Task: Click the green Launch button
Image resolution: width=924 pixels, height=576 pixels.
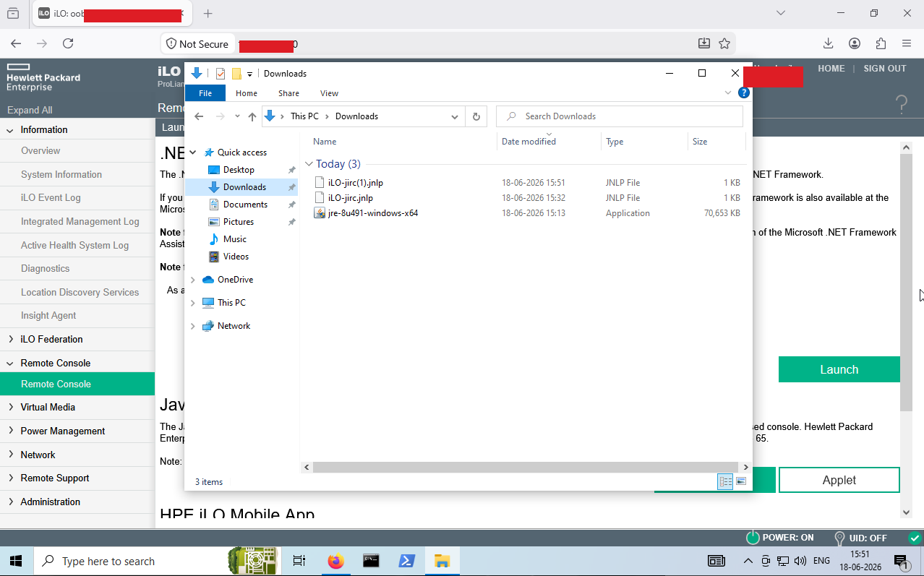Action: pos(839,369)
